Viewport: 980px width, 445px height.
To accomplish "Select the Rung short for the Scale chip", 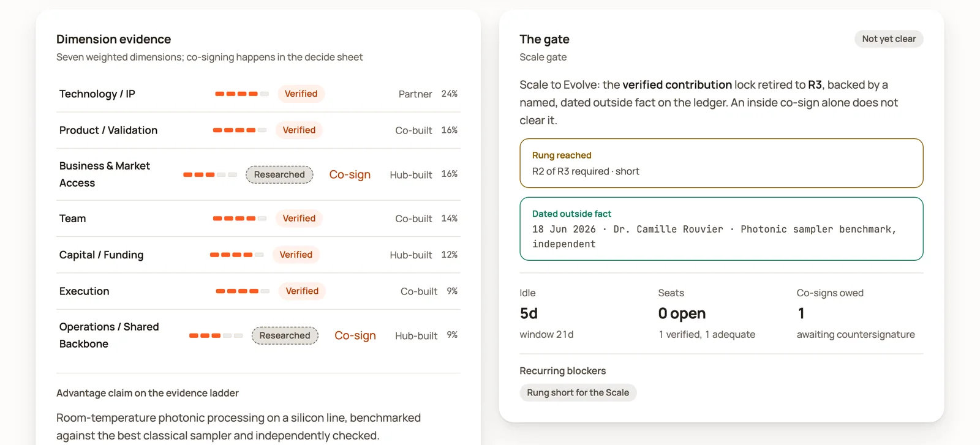I will [x=578, y=392].
